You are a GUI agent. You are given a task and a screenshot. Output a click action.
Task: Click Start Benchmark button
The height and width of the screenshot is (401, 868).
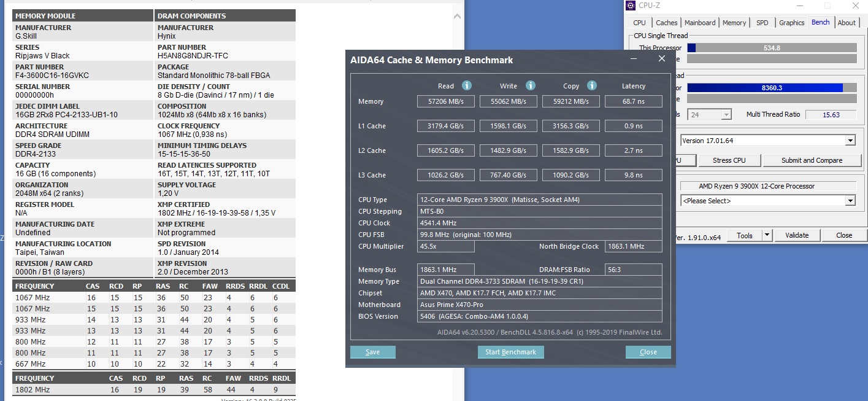click(510, 352)
